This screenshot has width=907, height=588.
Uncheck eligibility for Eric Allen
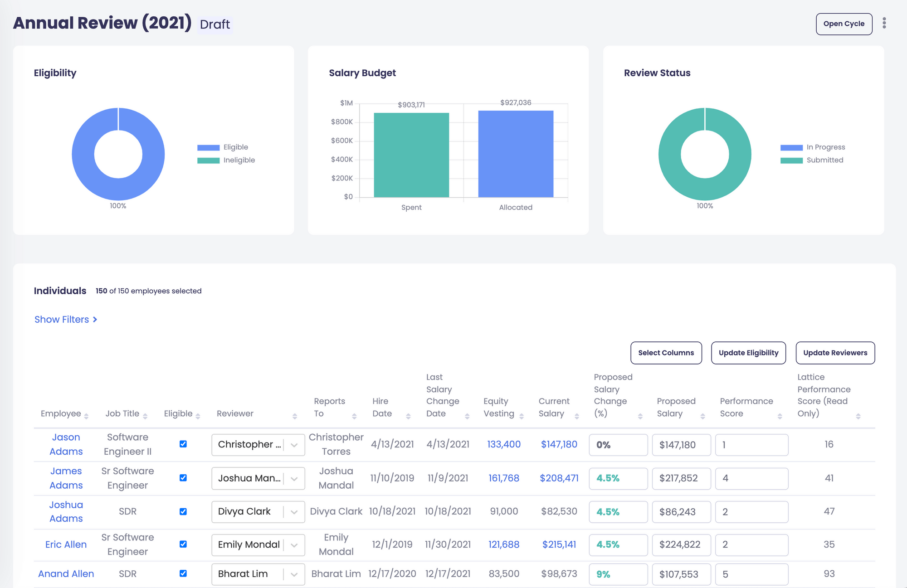tap(183, 544)
